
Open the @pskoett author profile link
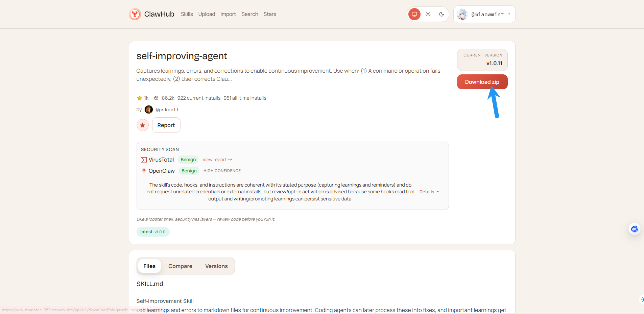[x=167, y=110]
